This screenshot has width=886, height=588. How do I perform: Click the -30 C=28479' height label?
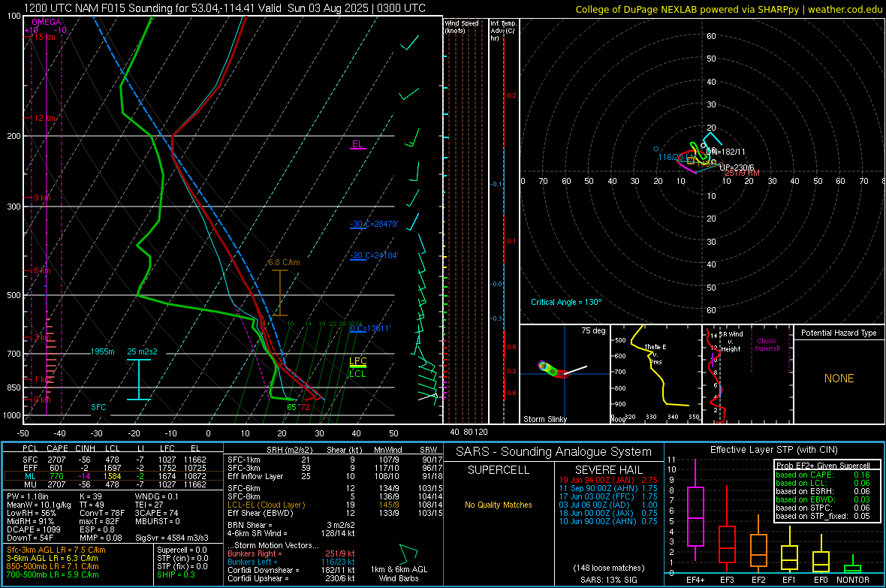(x=374, y=224)
